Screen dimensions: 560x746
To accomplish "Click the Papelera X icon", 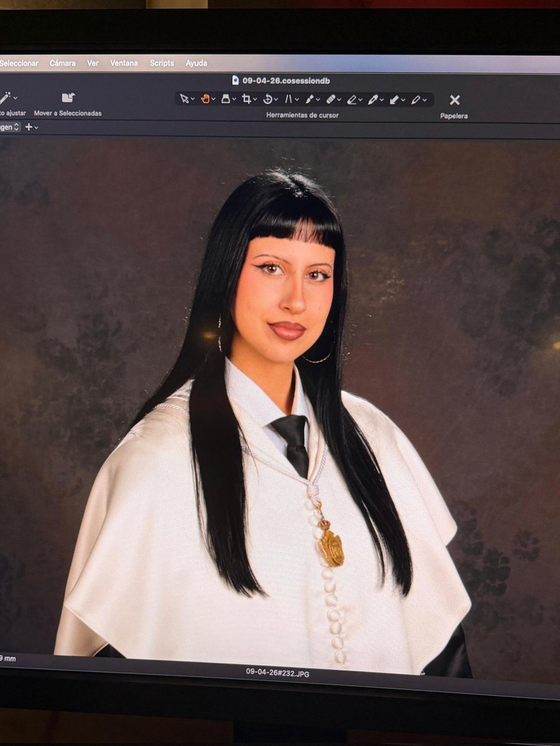I will (x=454, y=99).
